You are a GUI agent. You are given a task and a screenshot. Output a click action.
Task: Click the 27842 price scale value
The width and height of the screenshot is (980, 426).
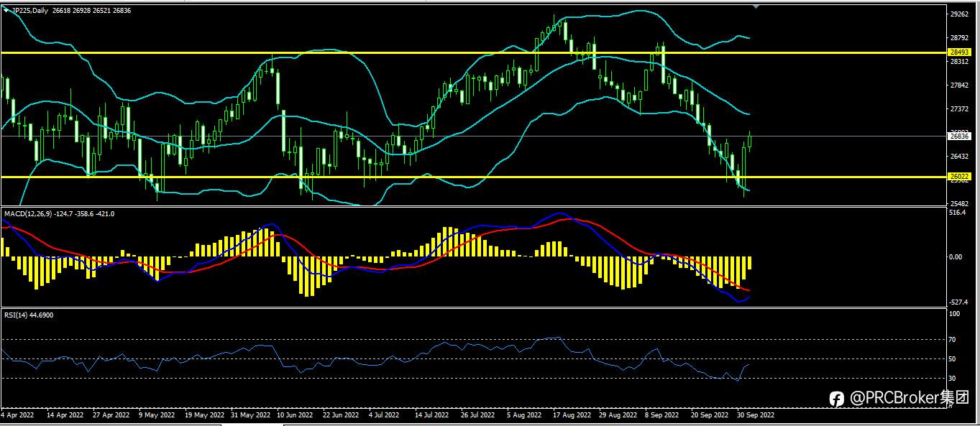(x=959, y=85)
